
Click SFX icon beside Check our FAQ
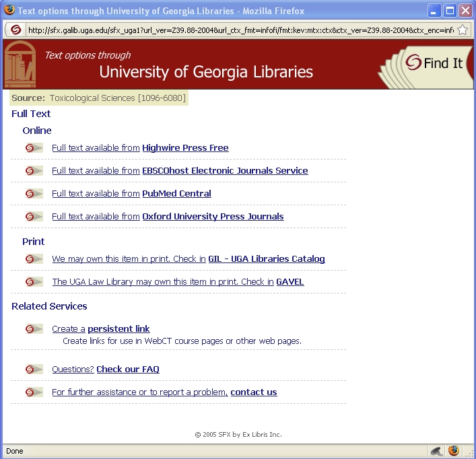34,369
